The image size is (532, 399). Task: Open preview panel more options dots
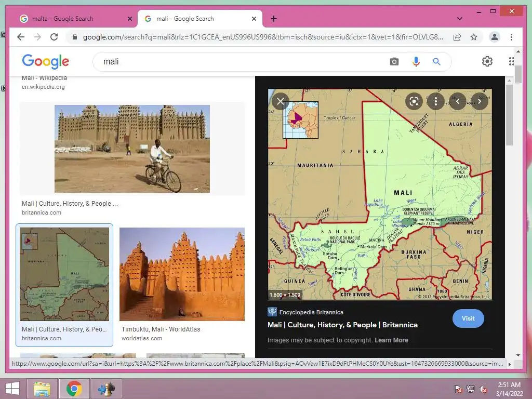pos(436,101)
